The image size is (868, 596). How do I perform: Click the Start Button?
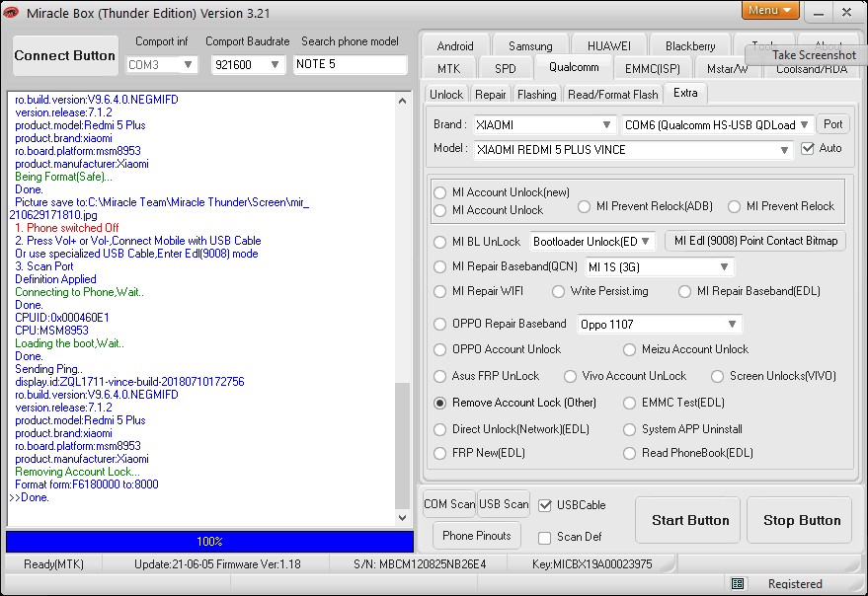[687, 520]
